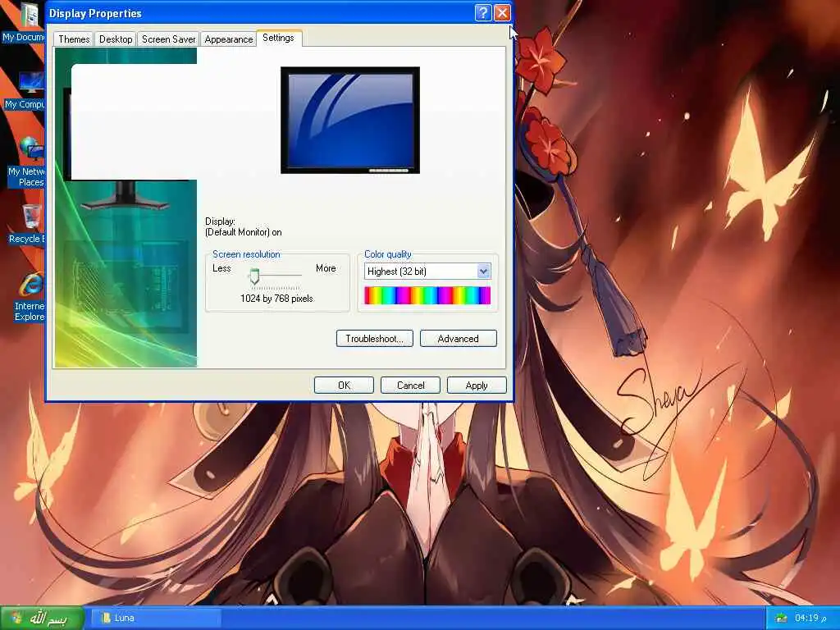Activate the Luna taskbar button

[x=155, y=618]
